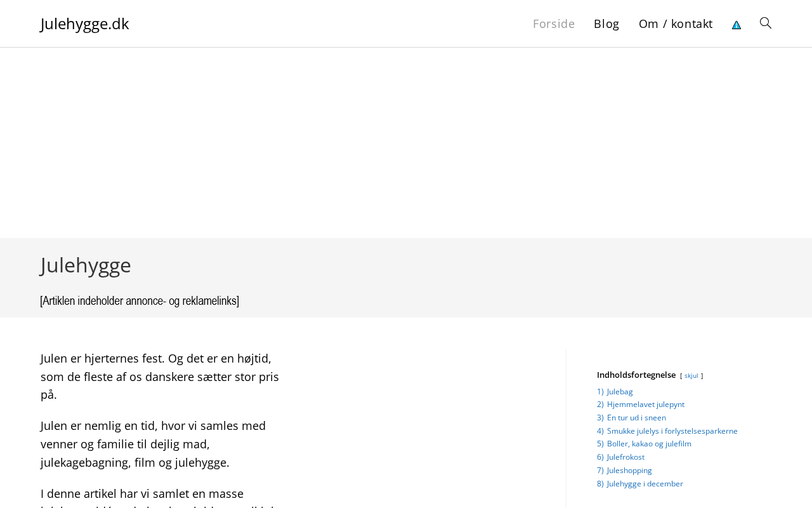Open the Hjemmelavet julepynt contents link
Viewport: 812px width, 508px height.
[645, 404]
